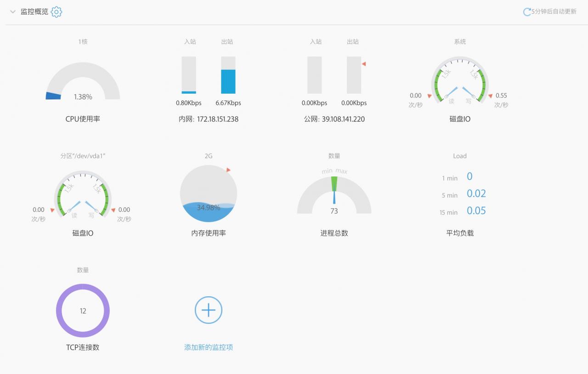588x374 pixels.
Task: Click the 内网 inbound traffic bar
Action: [x=189, y=75]
